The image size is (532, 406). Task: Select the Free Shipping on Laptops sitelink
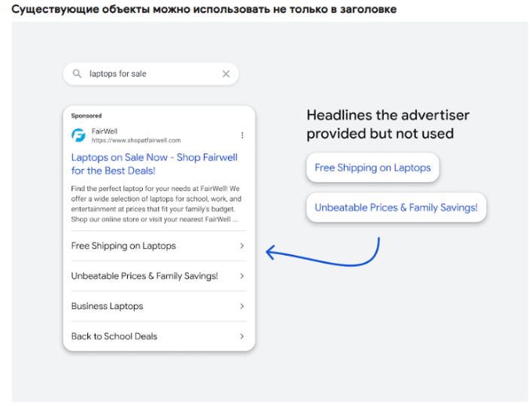159,246
